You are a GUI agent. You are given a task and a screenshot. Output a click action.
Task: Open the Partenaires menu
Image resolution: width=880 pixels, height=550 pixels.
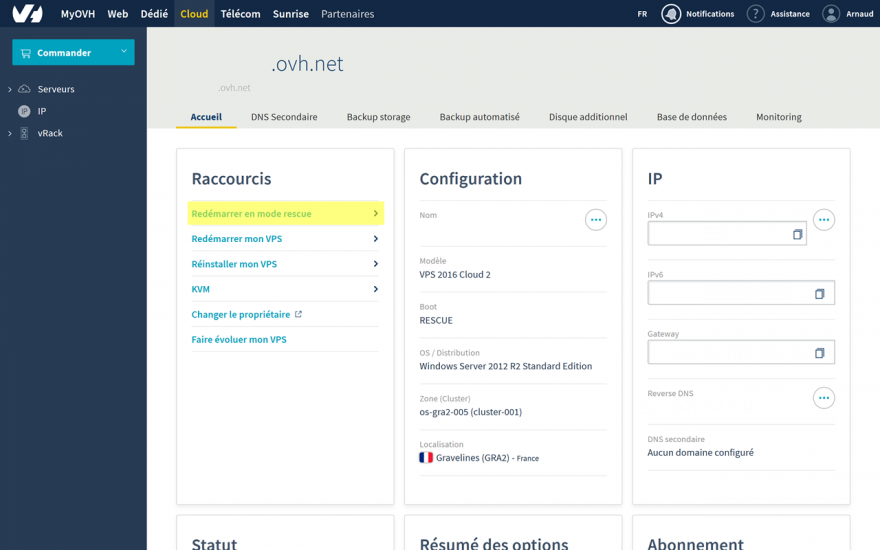(347, 14)
